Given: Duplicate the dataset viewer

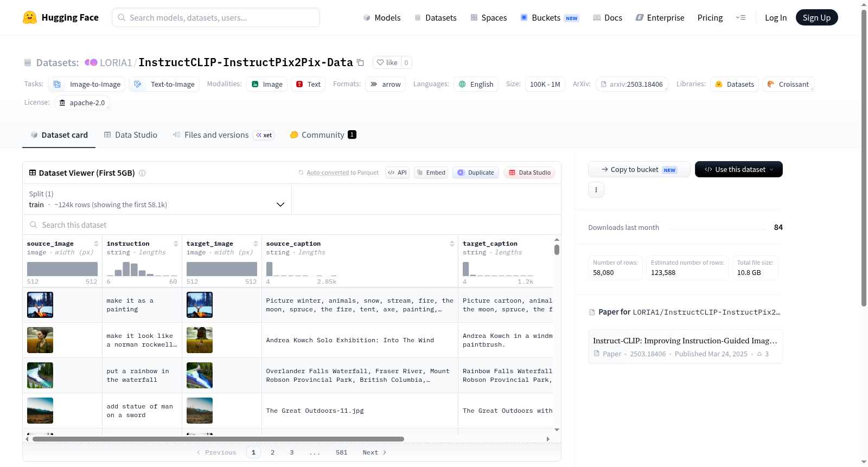Looking at the screenshot, I should tap(476, 172).
